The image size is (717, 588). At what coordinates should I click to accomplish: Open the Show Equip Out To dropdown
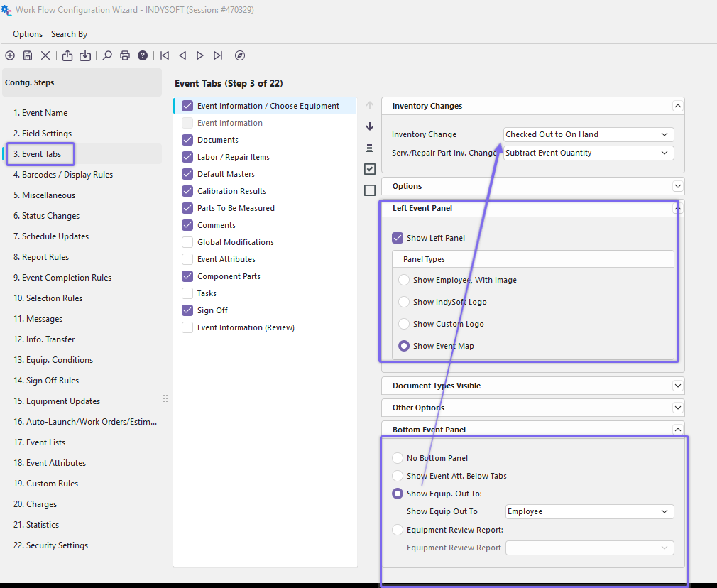click(x=589, y=511)
